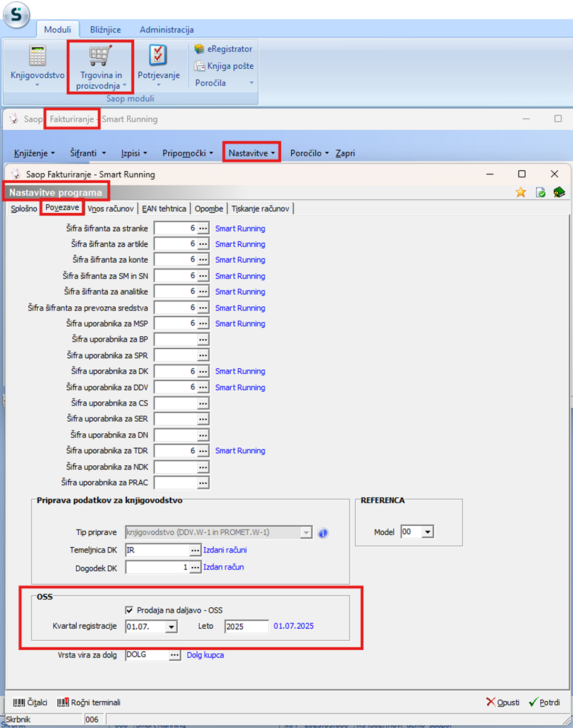
Task: Browse Šifra šifranta za konte lookup
Action: point(203,259)
